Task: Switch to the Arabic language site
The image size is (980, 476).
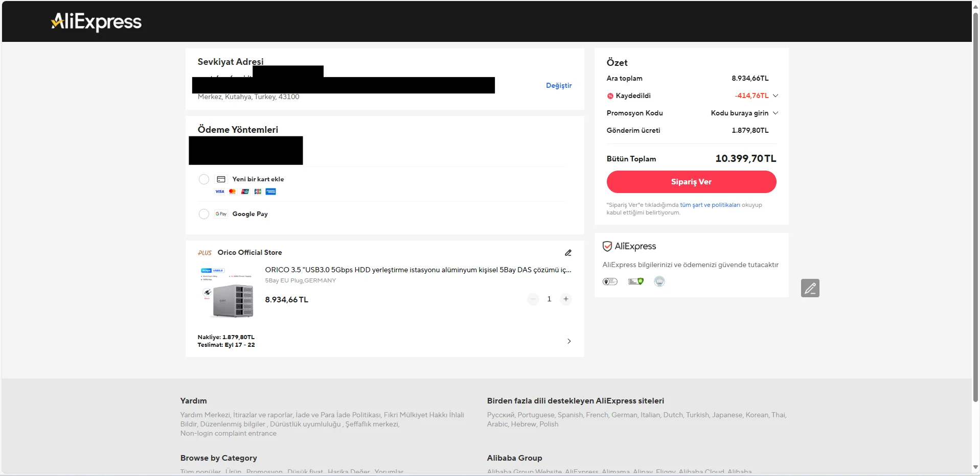Action: pyautogui.click(x=497, y=424)
